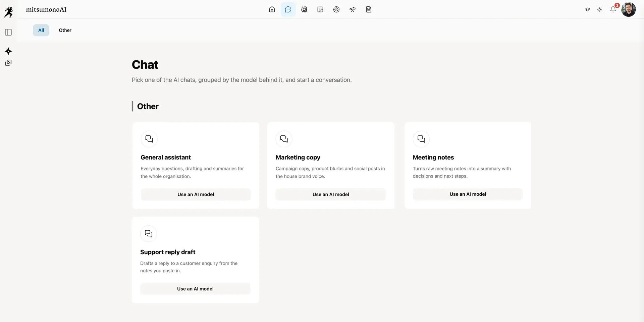Click the graduation cap icon
The image size is (644, 322).
(588, 9)
